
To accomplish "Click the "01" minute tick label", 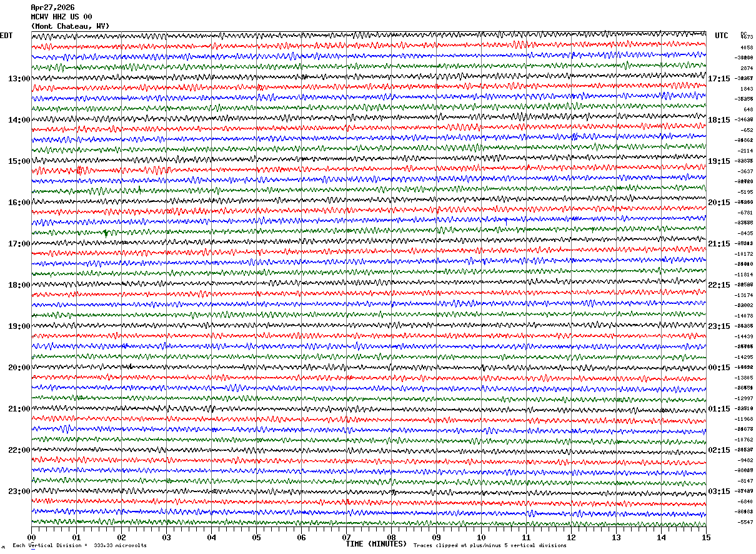I will click(76, 537).
